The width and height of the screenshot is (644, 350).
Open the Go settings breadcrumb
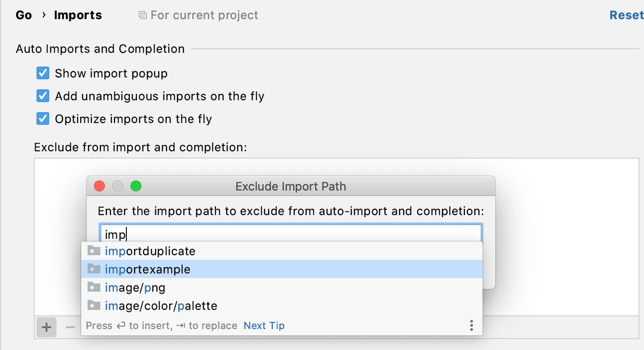pyautogui.click(x=23, y=15)
